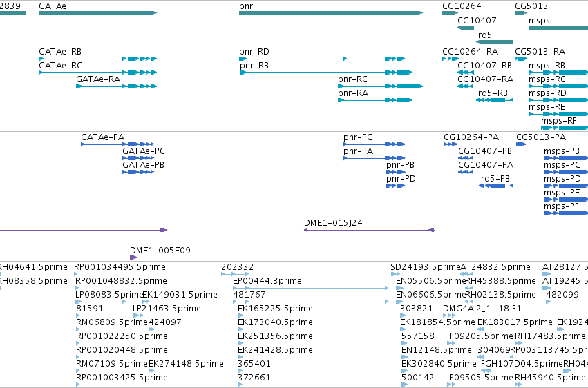Click the CG5013-RA transcript label

click(x=540, y=52)
